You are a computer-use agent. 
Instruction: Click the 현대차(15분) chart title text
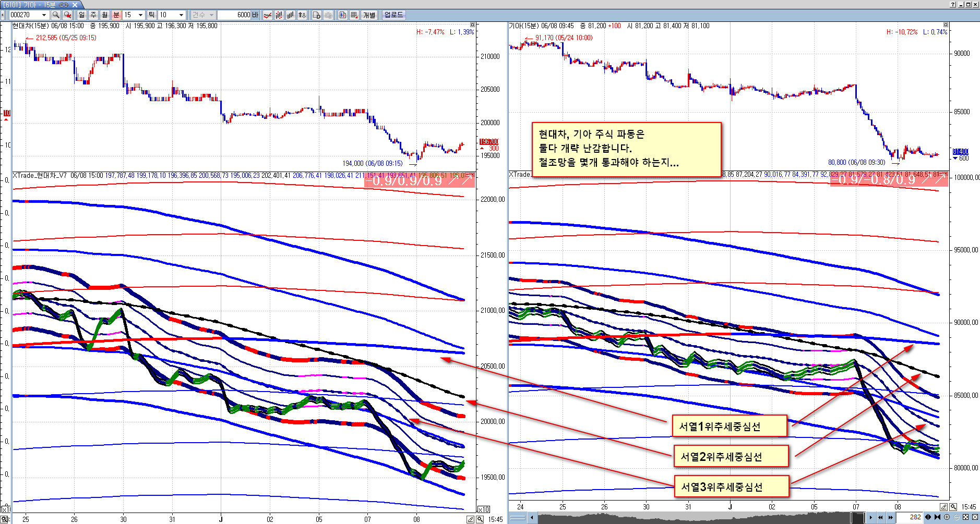coord(30,26)
